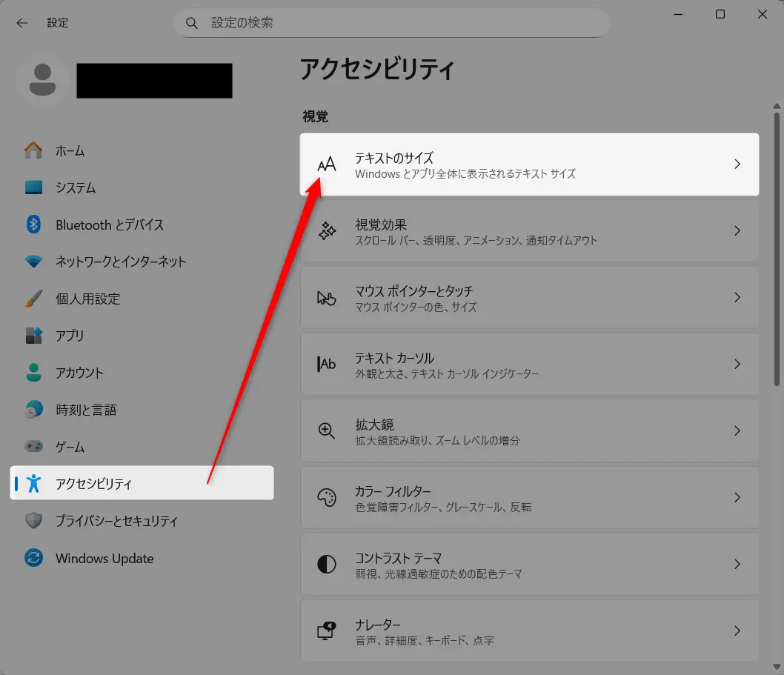This screenshot has width=784, height=675.
Task: Expand コントラスト テーマ row chevron
Action: click(737, 564)
